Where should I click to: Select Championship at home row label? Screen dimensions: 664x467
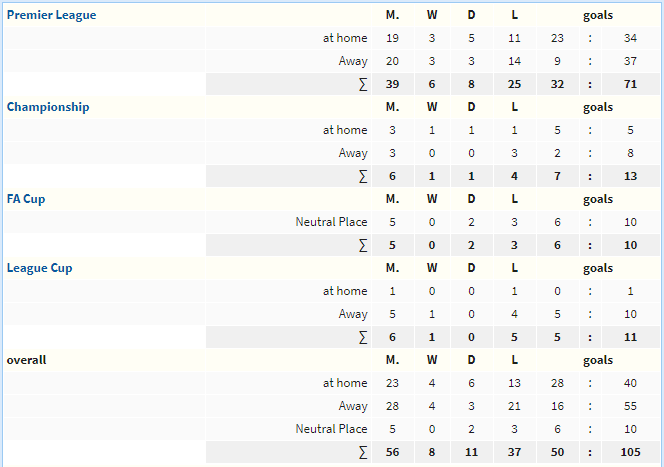click(x=345, y=130)
